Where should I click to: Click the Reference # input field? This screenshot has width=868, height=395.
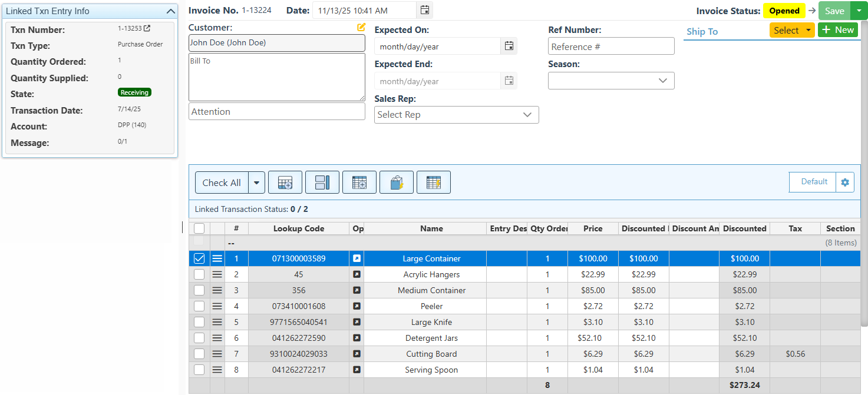pos(611,47)
